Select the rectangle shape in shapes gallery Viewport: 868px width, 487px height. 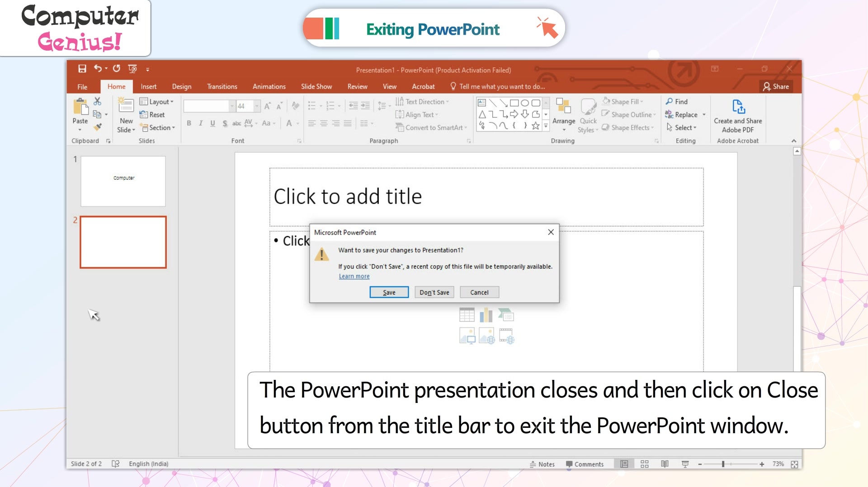click(x=514, y=103)
